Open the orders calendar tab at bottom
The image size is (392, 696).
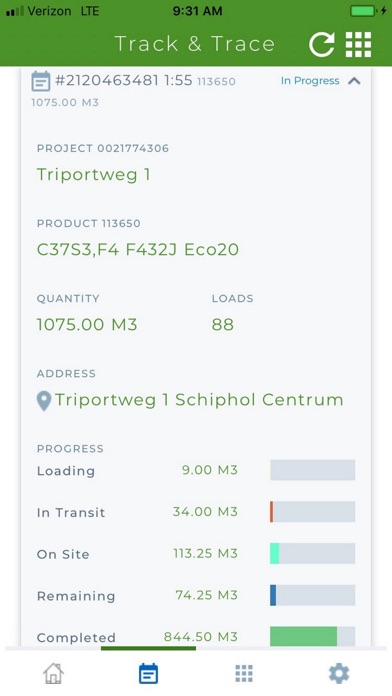tap(148, 674)
